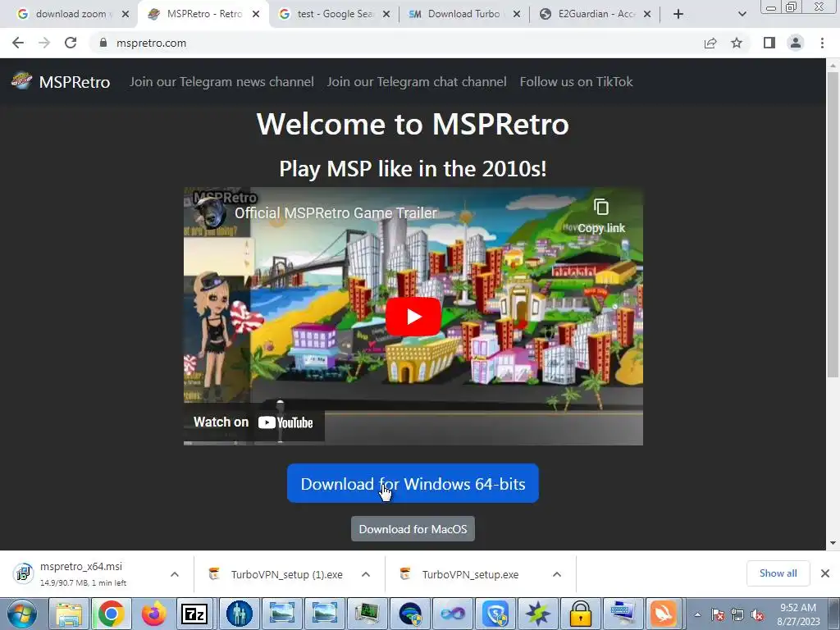Expand the tab search dropdown arrow
This screenshot has height=630, width=840.
[x=742, y=15]
